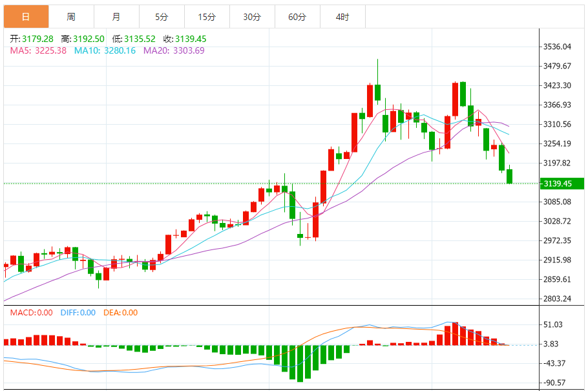
Task: Click the MA5: 3225.38 label
Action: 38,50
